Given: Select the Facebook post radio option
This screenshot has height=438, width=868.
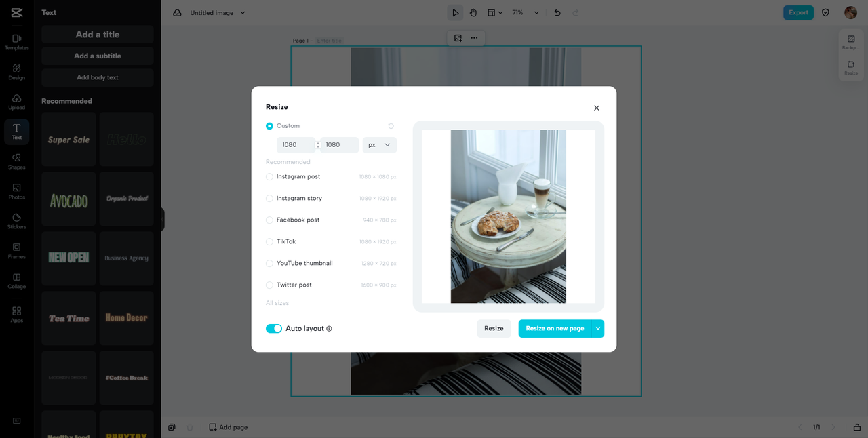Looking at the screenshot, I should tap(269, 220).
